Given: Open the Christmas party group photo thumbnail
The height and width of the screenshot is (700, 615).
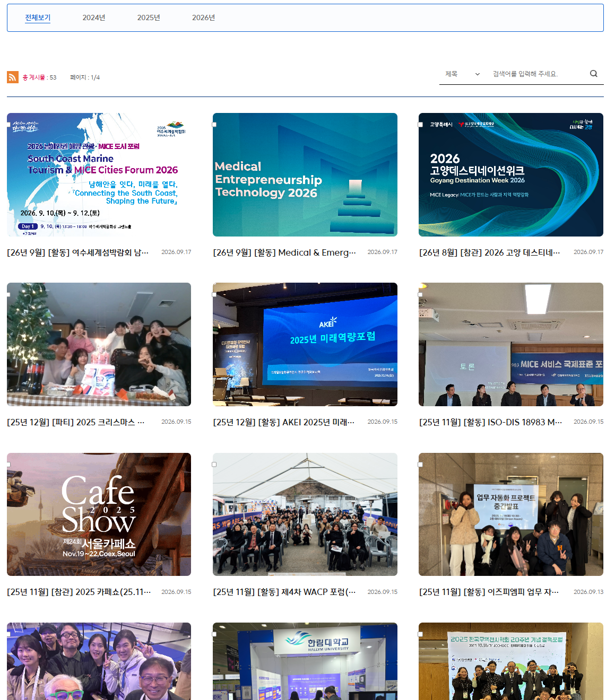Looking at the screenshot, I should pos(99,345).
